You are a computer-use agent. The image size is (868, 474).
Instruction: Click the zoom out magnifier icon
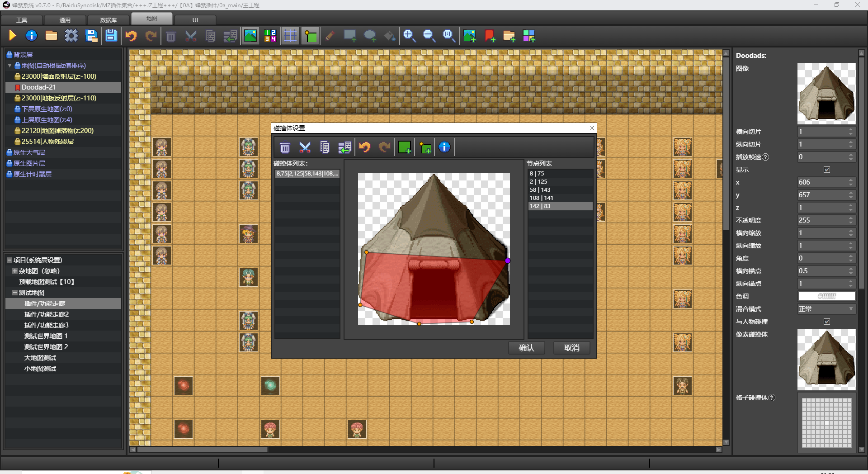tap(429, 36)
